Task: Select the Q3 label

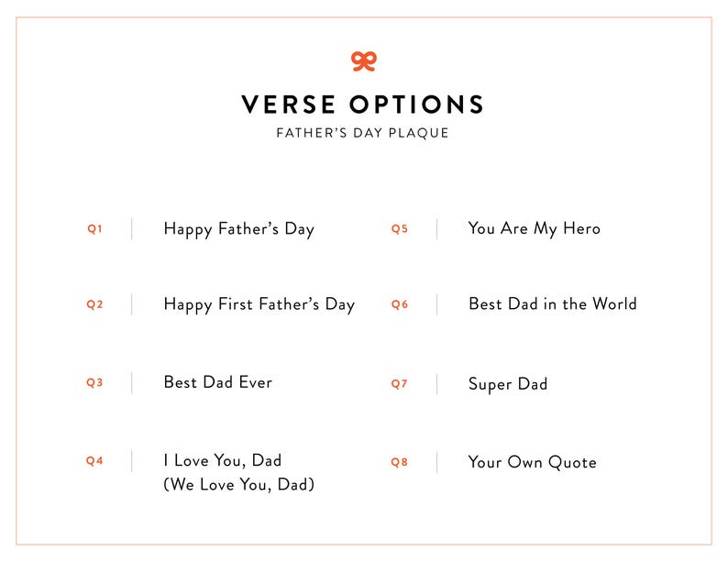Action: pos(94,383)
